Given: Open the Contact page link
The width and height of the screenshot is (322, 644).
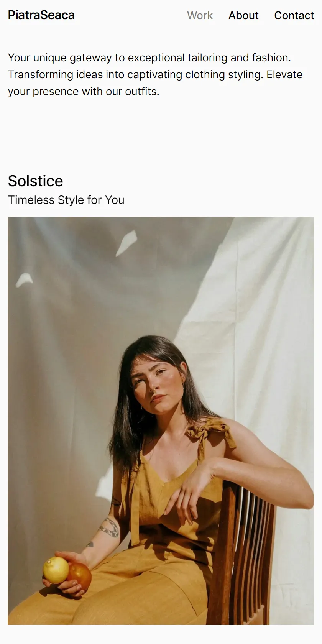Looking at the screenshot, I should pos(294,15).
